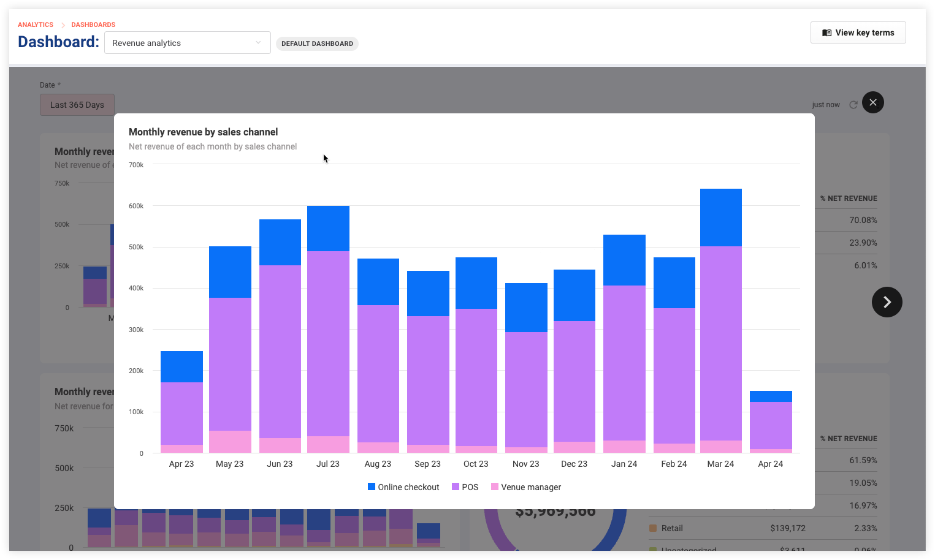
Task: Click the refresh icon beside just now
Action: click(853, 105)
